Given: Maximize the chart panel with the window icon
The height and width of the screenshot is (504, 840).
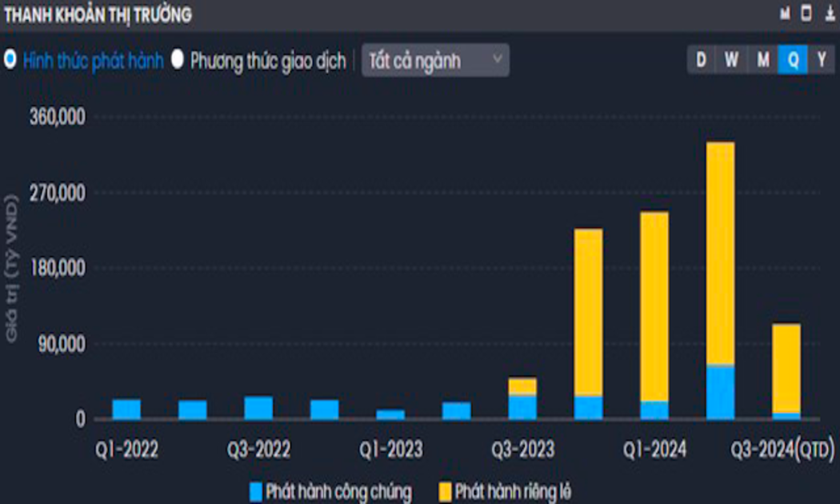Looking at the screenshot, I should 806,14.
